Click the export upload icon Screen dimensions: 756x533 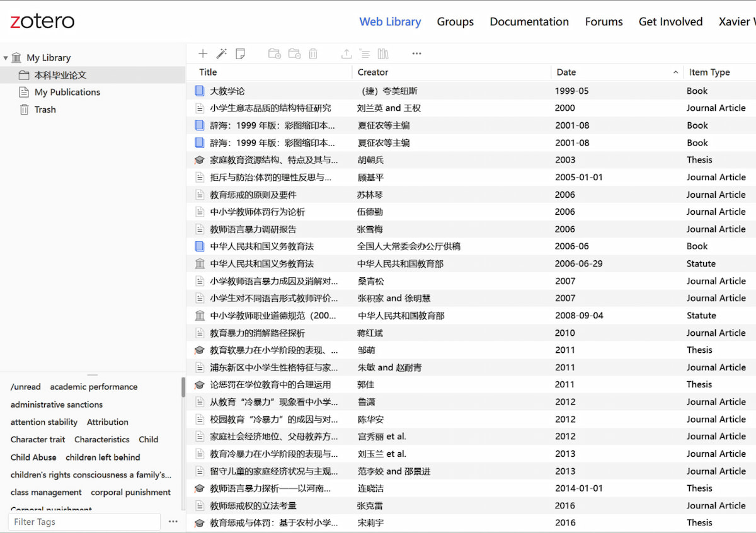pos(346,54)
